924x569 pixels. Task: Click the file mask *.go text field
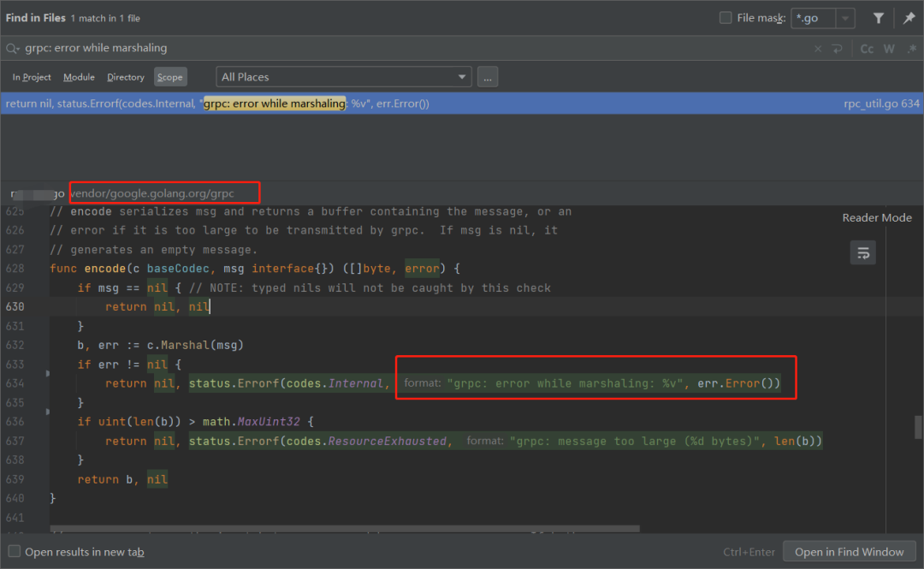[814, 18]
